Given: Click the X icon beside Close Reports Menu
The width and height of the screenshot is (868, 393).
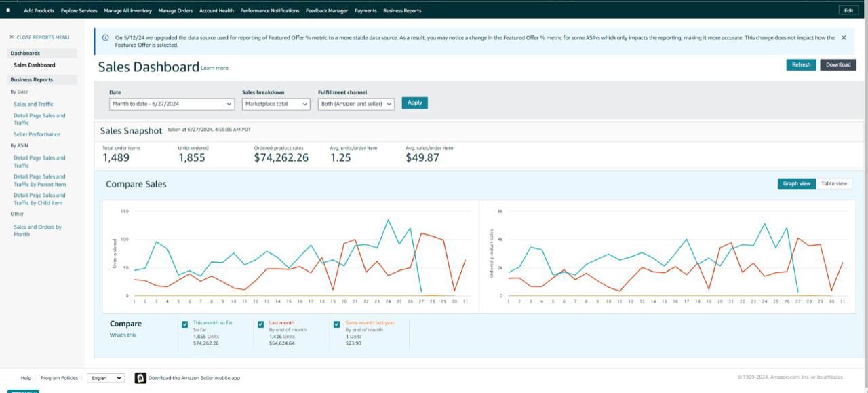Looking at the screenshot, I should click(12, 37).
